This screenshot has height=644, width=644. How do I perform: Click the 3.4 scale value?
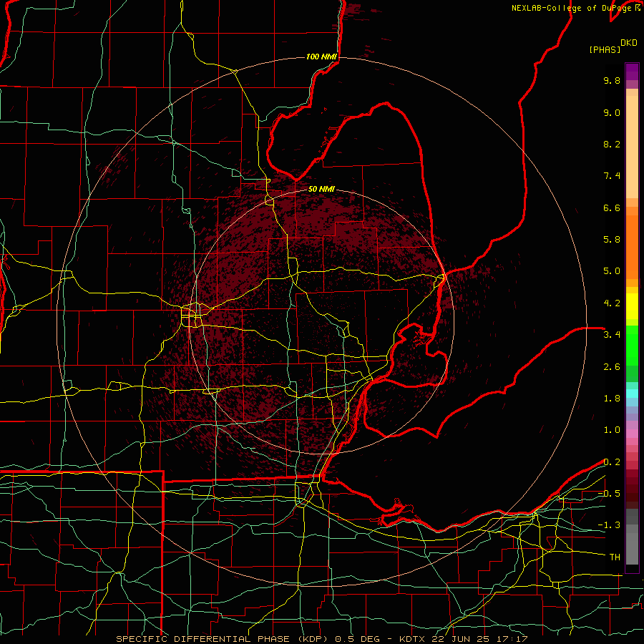click(612, 335)
